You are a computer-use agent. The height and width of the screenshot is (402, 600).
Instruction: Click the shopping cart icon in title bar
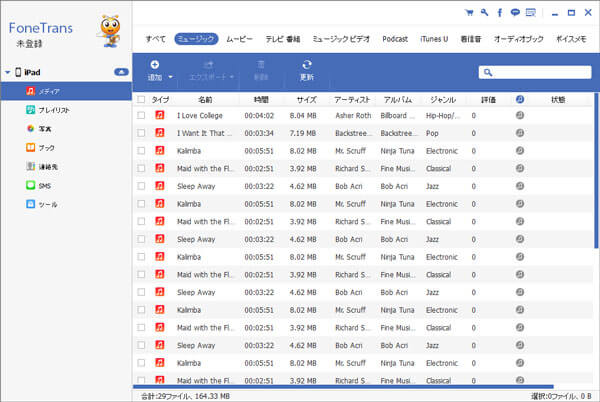pyautogui.click(x=469, y=13)
